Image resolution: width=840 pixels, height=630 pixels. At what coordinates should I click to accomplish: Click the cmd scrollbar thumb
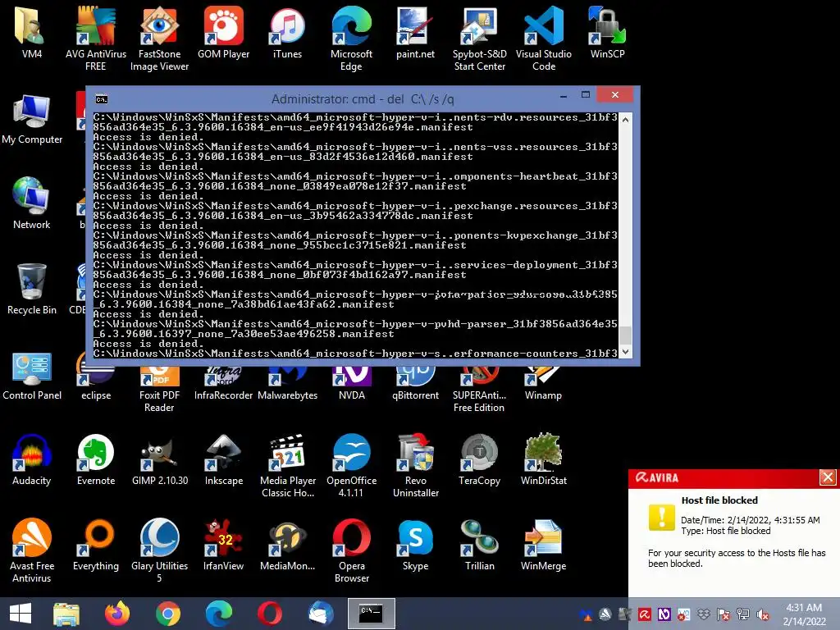click(625, 336)
